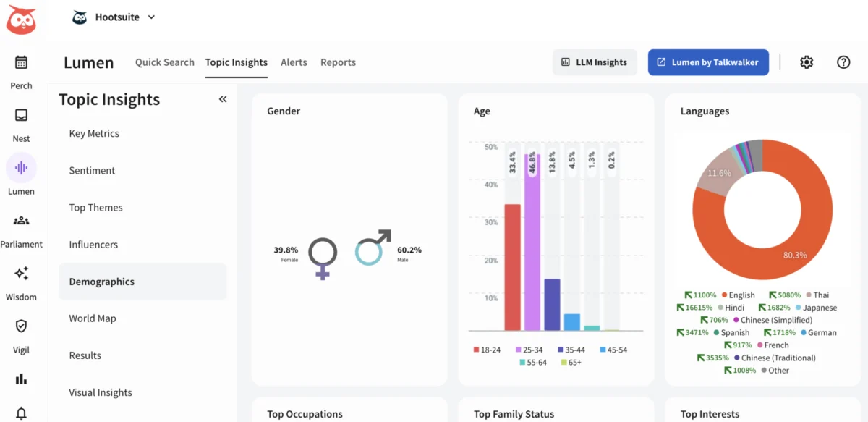Screen dimensions: 868x422
Task: Select Chinese (Traditional) legend entry
Action: point(775,358)
